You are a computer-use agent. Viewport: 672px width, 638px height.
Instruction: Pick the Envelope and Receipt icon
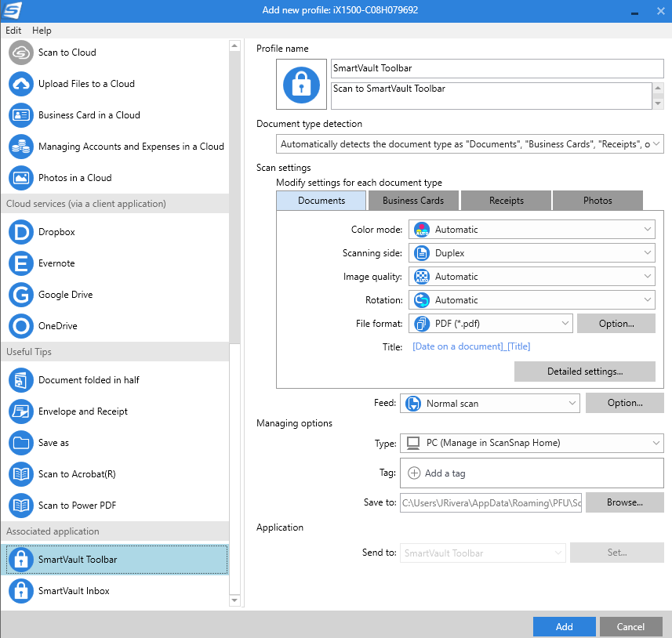(x=21, y=411)
